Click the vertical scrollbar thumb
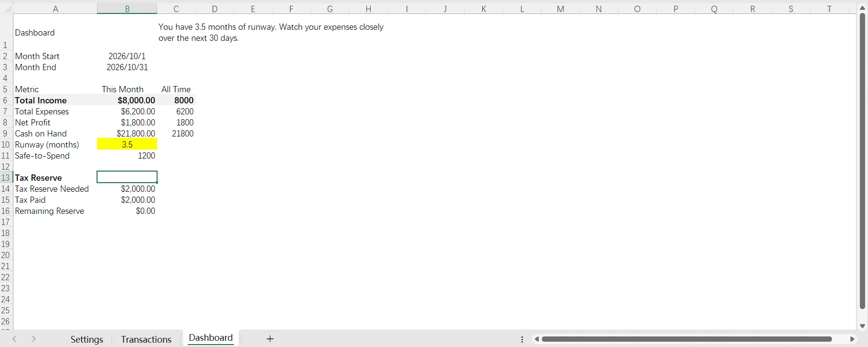Screen dimensions: 868x347 point(862,161)
